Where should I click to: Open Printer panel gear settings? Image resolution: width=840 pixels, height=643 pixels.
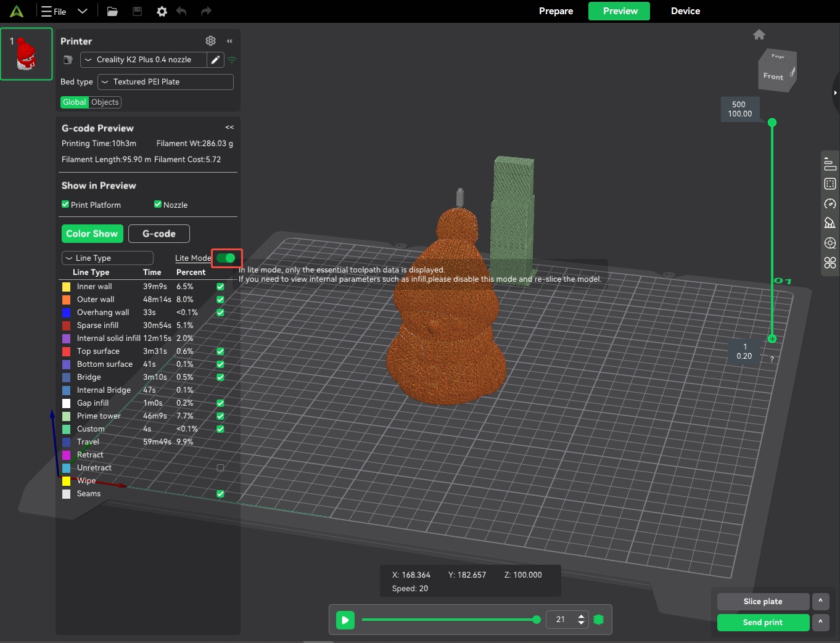[210, 41]
